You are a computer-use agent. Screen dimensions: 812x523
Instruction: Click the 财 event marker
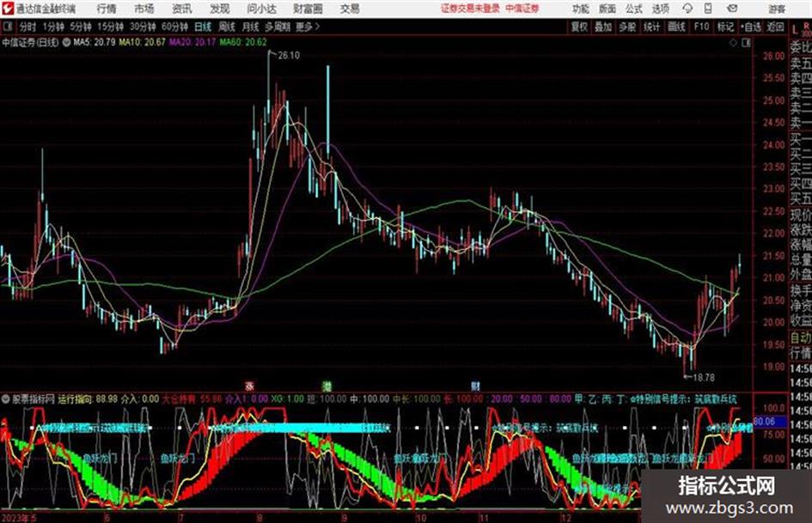click(476, 386)
